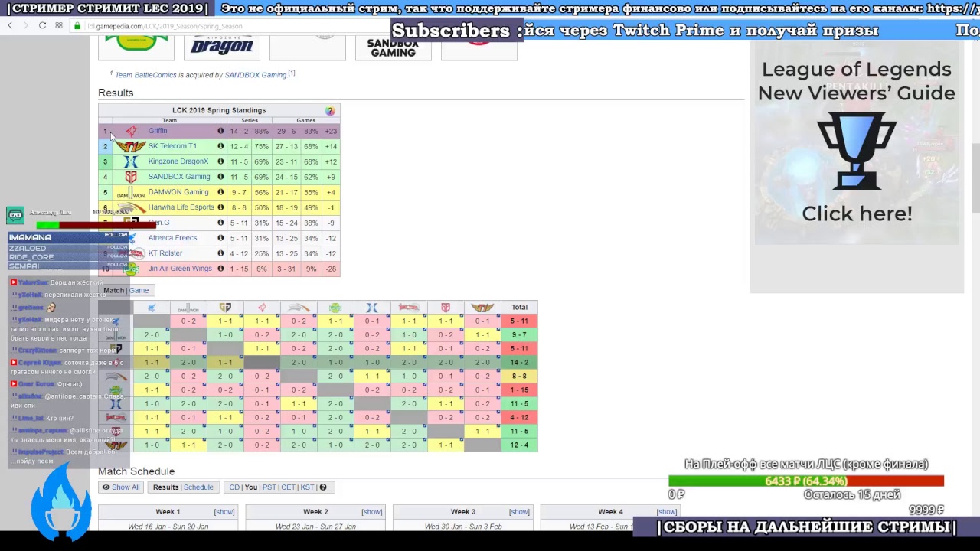
Task: Click the timezone help icon after KST
Action: click(x=323, y=487)
